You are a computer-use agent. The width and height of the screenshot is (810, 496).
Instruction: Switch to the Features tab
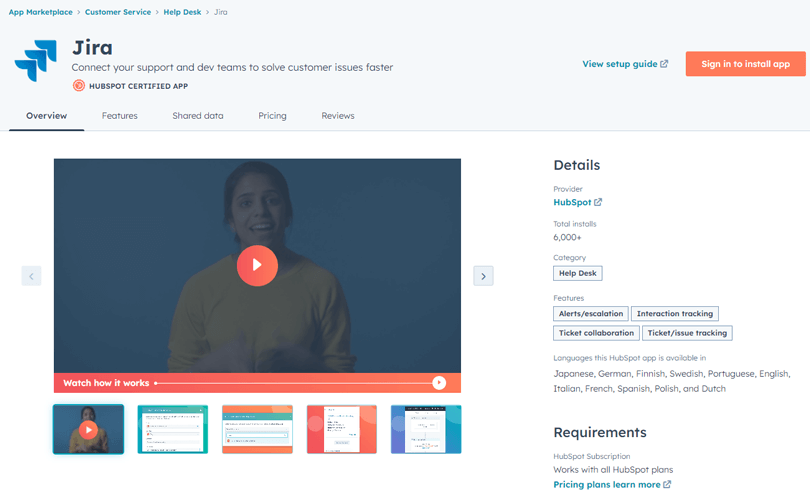tap(119, 116)
